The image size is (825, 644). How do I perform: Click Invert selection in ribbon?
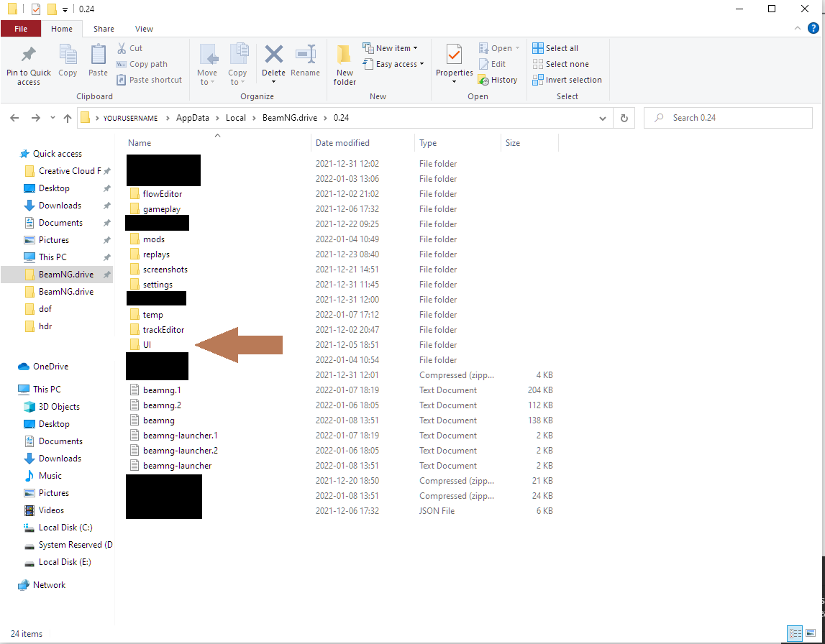point(568,80)
